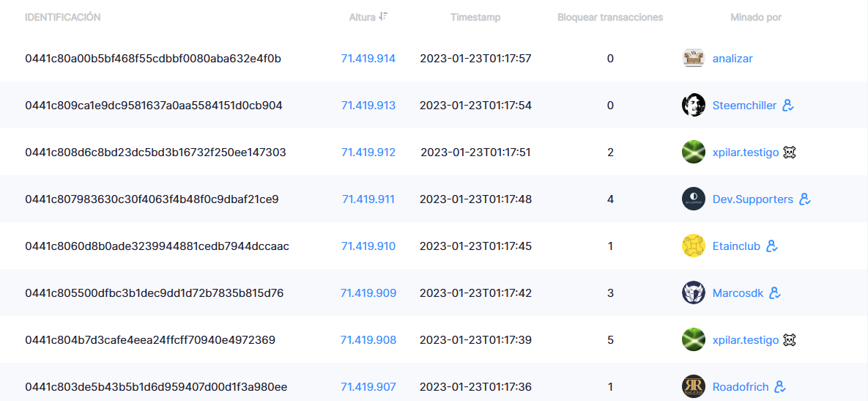Open block height 71.419.907
Image resolution: width=868 pixels, height=401 pixels.
368,386
